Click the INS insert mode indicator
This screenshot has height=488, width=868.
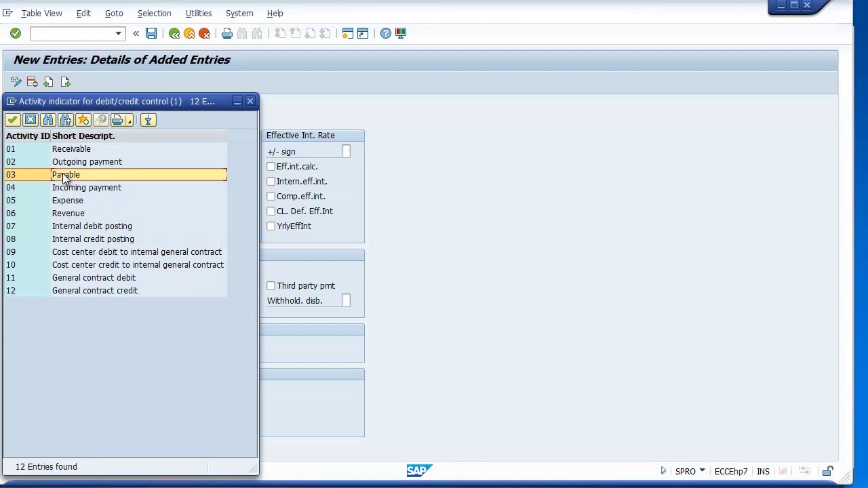tap(763, 471)
